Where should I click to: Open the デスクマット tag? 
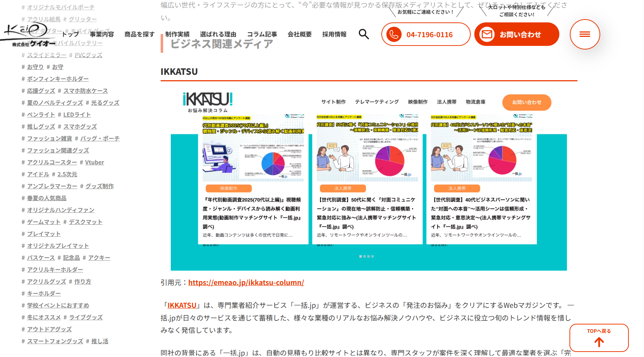tap(86, 222)
